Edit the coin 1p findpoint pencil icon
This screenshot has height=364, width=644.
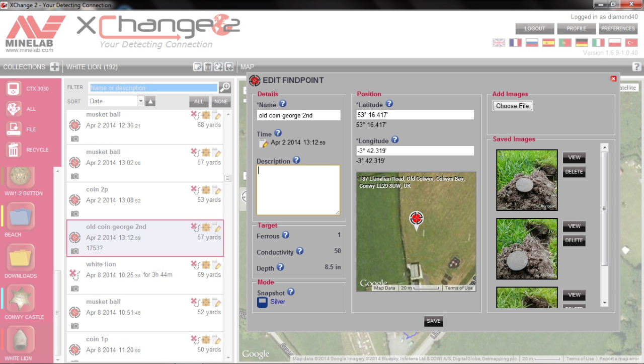click(217, 340)
